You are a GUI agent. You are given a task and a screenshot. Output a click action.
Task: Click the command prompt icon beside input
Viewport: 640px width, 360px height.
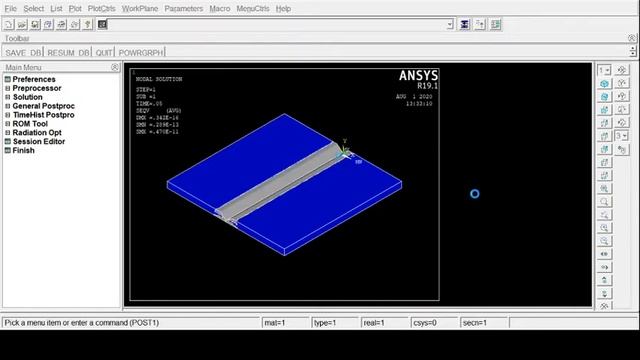click(102, 24)
